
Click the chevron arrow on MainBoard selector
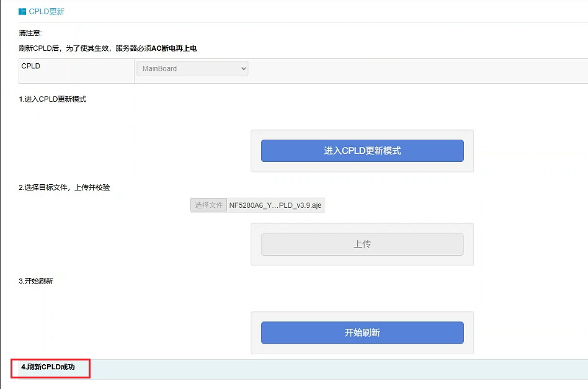243,69
